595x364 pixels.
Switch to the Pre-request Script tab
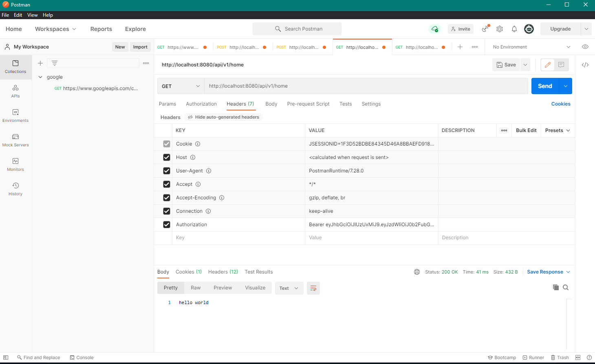[x=308, y=104]
